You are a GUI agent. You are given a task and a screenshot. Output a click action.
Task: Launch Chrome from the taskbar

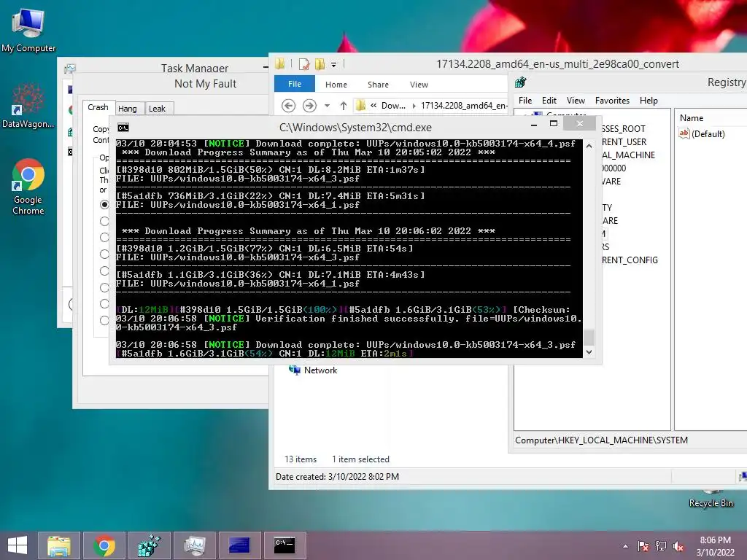click(x=104, y=545)
